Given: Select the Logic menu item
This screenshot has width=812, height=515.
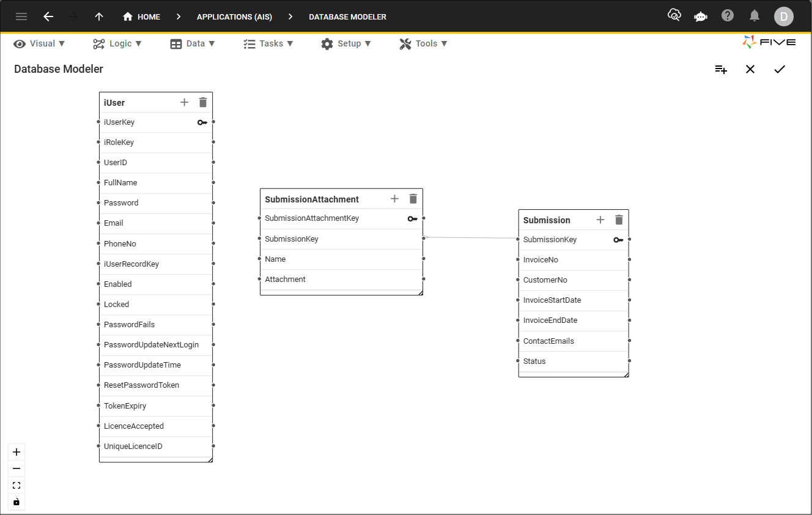Looking at the screenshot, I should [117, 43].
